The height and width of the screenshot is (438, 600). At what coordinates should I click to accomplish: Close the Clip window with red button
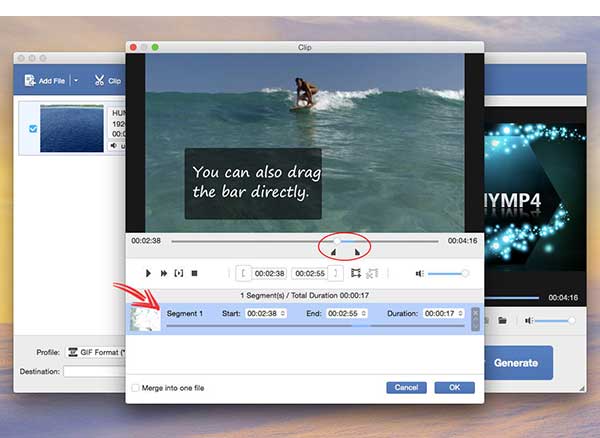pos(133,47)
